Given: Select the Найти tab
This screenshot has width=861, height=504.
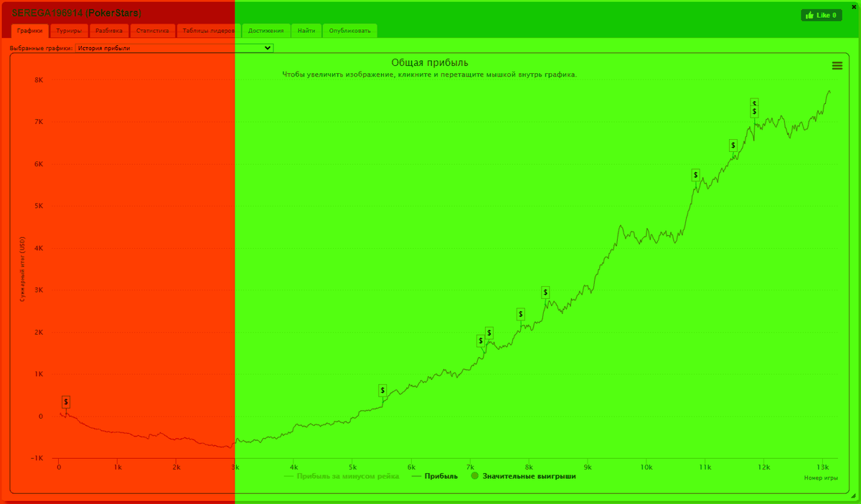Looking at the screenshot, I should (306, 31).
